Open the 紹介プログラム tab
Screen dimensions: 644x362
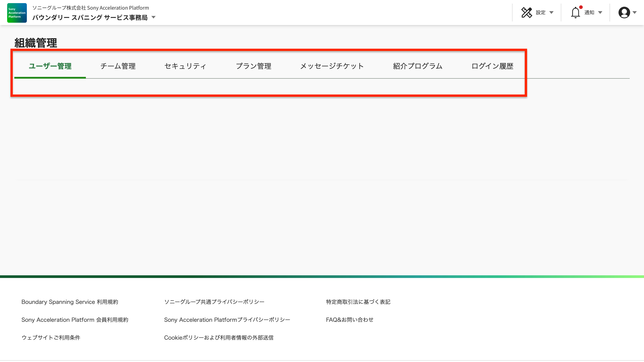tap(417, 66)
